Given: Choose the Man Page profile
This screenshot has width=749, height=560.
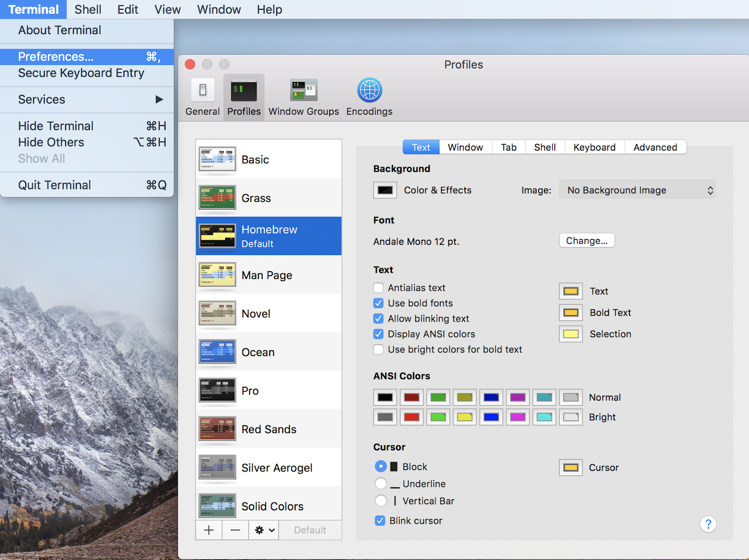Looking at the screenshot, I should pyautogui.click(x=269, y=275).
